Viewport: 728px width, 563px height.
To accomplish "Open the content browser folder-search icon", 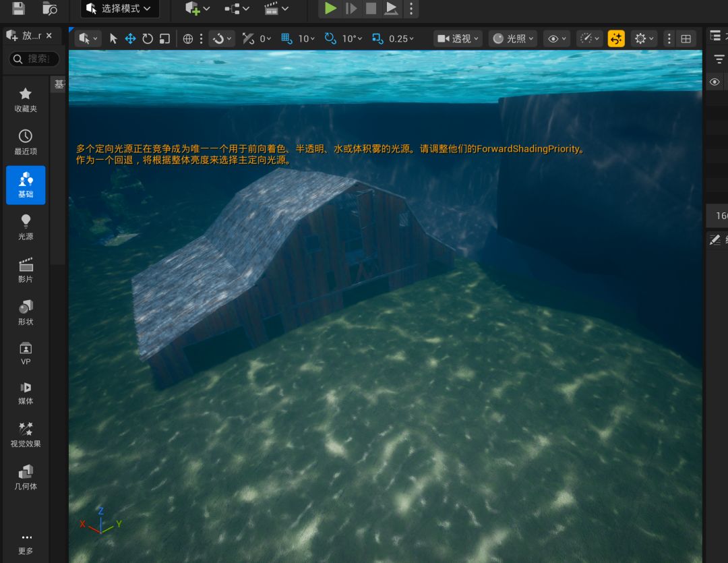I will tap(50, 8).
